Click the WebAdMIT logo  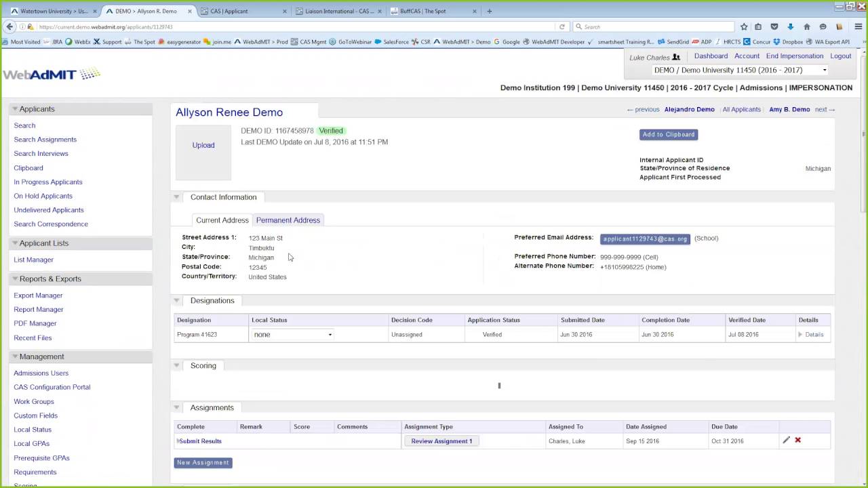(x=52, y=74)
